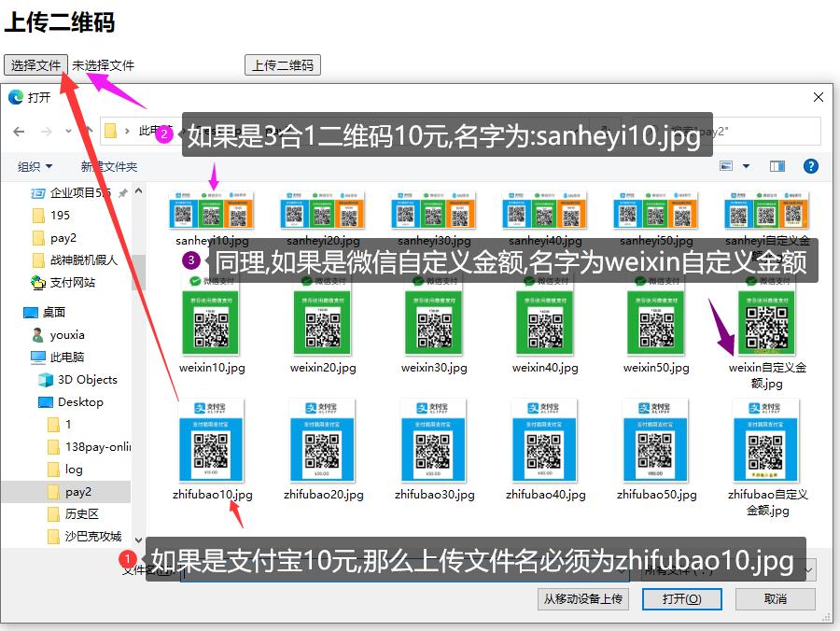Screen dimensions: 840x631
Task: Select 桌面 in navigation tree
Action: 45,313
